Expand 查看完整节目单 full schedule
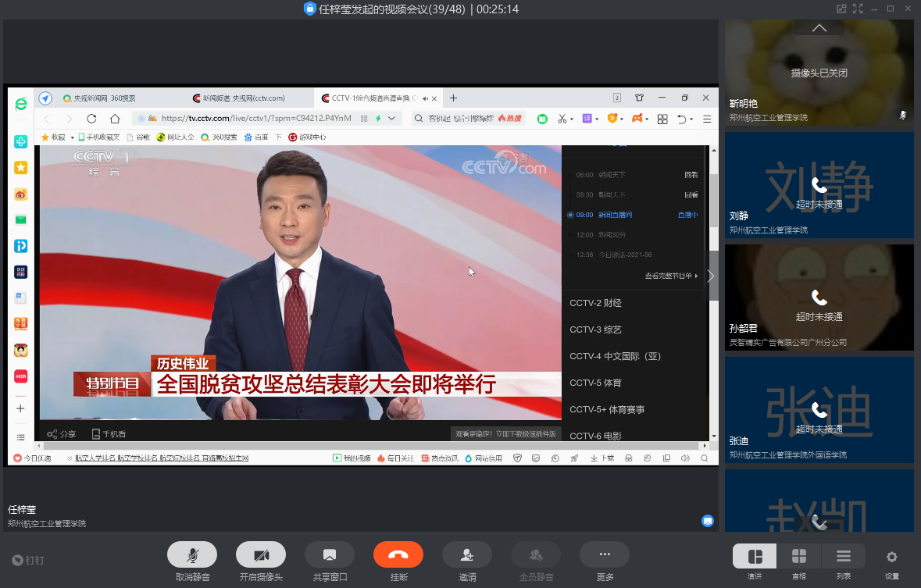The width and height of the screenshot is (921, 588). coord(671,276)
